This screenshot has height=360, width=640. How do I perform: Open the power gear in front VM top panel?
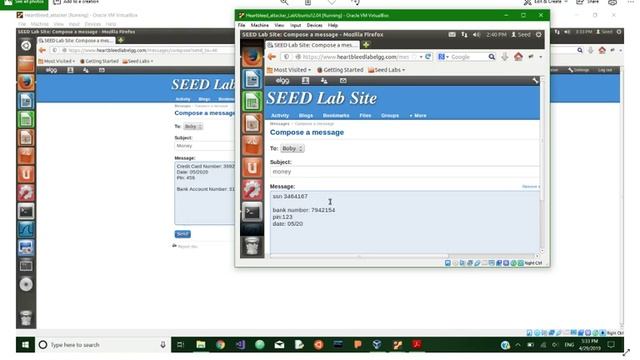pos(539,35)
